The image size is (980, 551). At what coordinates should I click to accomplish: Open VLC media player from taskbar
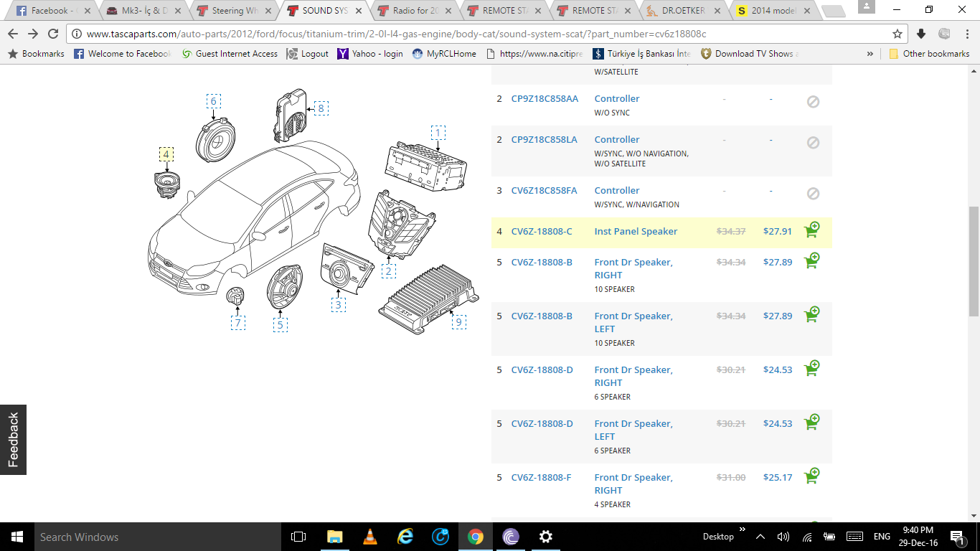tap(369, 537)
